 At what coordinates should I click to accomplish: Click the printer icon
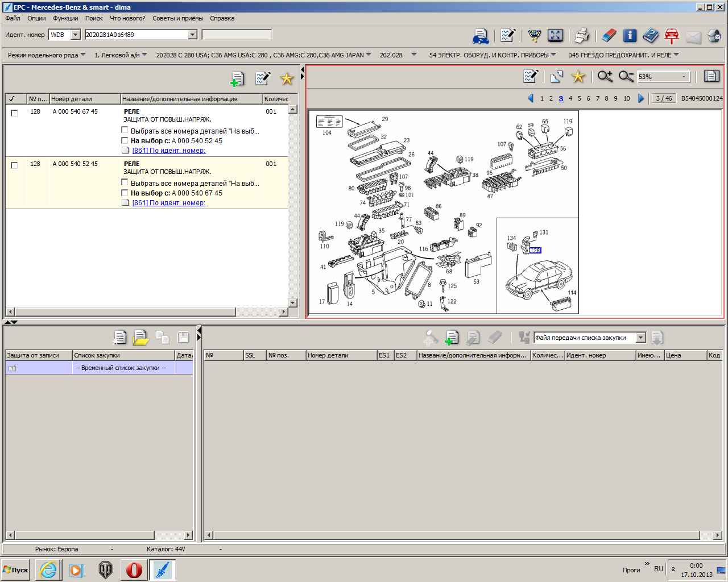[x=582, y=36]
